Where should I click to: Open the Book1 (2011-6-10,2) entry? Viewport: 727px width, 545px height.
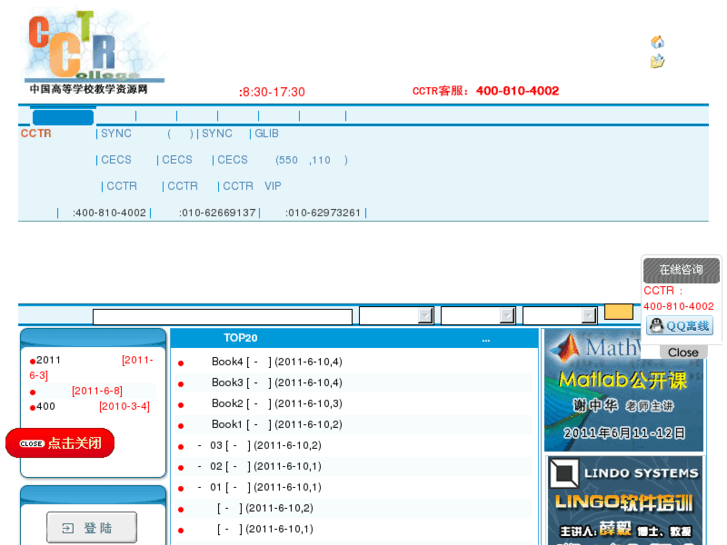277,424
